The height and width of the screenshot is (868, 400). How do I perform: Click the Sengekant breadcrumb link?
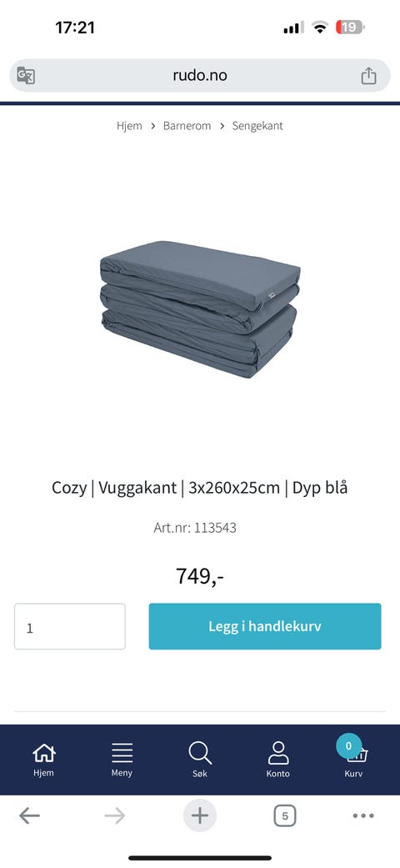(257, 126)
